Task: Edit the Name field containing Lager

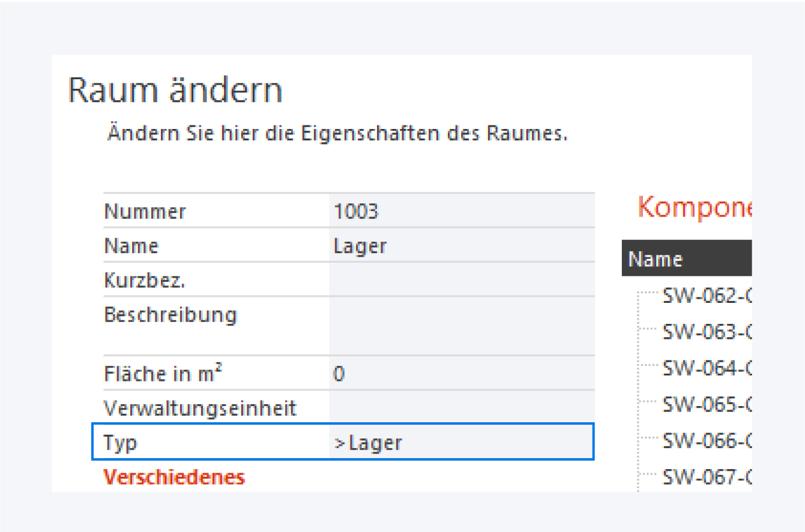Action: [461, 246]
